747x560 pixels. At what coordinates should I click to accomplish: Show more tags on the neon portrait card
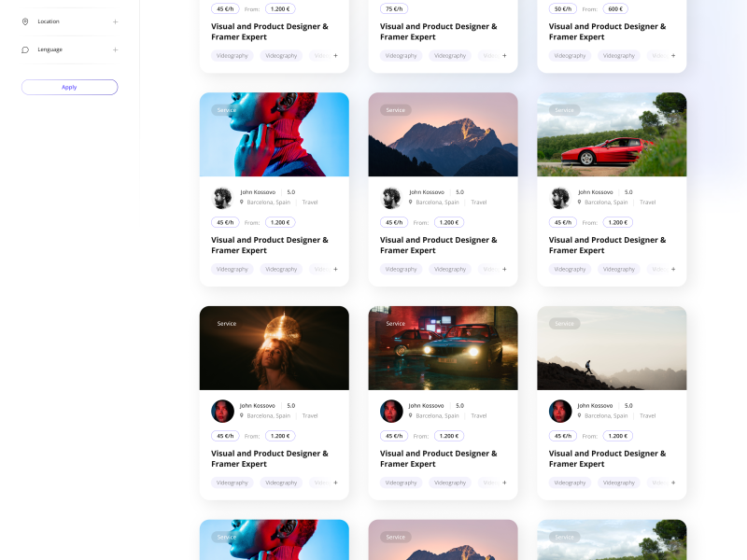[x=336, y=269]
